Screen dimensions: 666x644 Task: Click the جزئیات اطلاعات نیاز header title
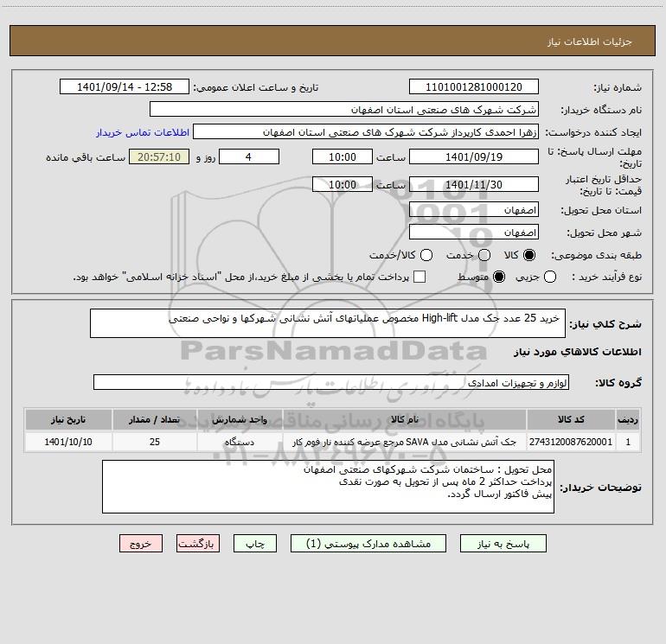(x=590, y=41)
